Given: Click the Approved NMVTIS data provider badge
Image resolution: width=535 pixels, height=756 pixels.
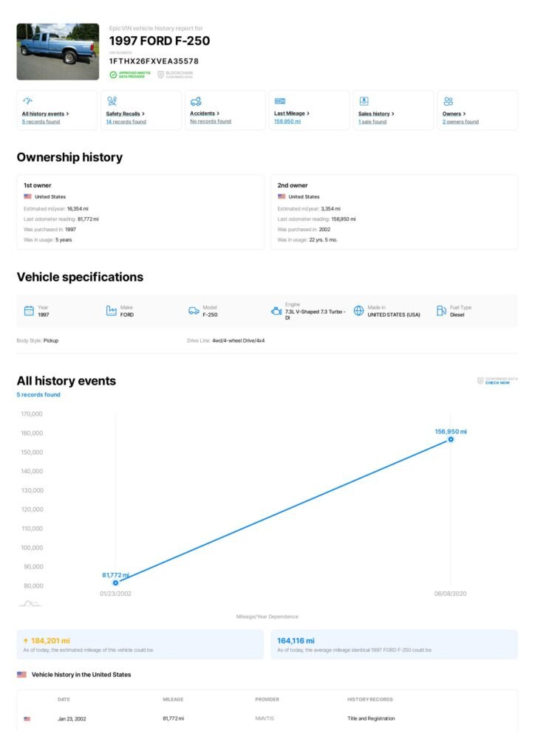Looking at the screenshot, I should tap(130, 75).
